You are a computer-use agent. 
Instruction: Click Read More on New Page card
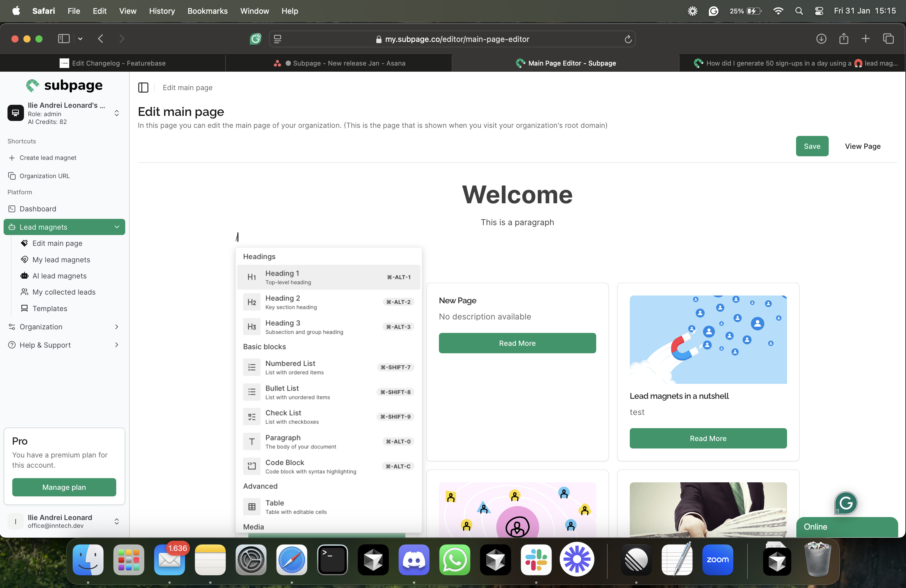pyautogui.click(x=517, y=343)
